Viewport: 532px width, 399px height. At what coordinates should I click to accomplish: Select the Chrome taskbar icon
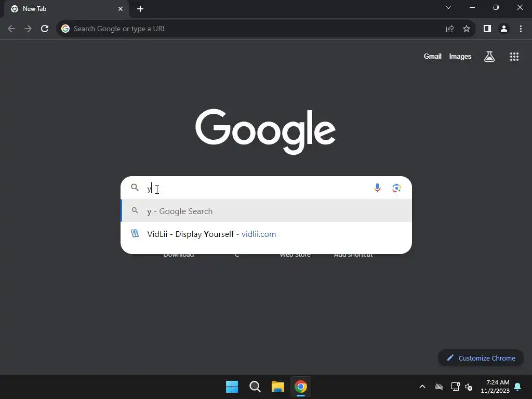point(301,387)
